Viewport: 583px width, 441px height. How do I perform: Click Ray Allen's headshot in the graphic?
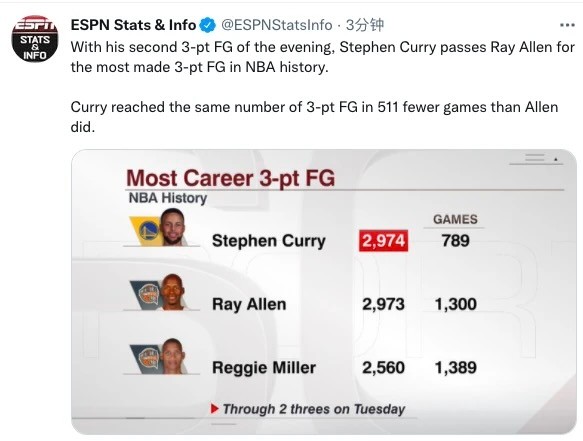point(173,292)
